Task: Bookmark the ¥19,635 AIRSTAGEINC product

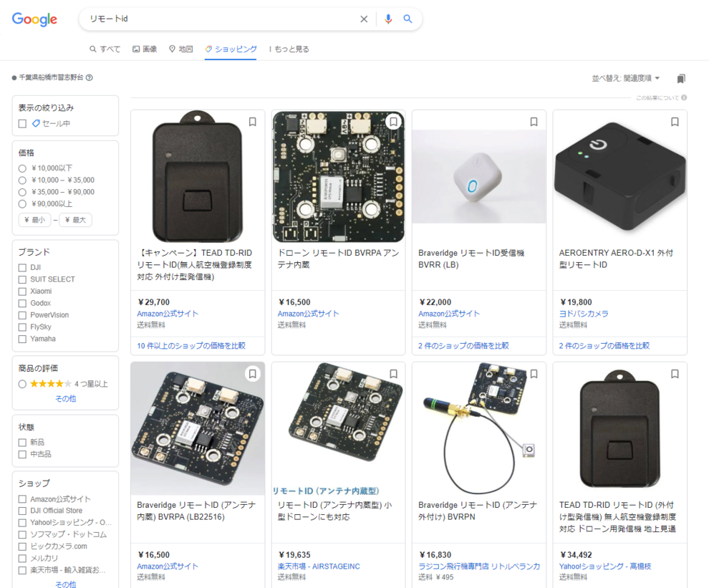Action: pos(393,374)
